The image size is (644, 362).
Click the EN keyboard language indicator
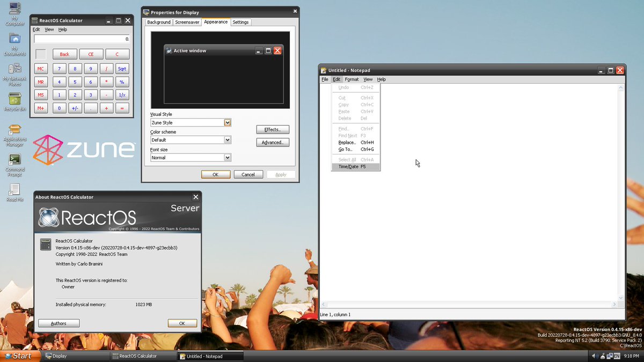point(617,356)
